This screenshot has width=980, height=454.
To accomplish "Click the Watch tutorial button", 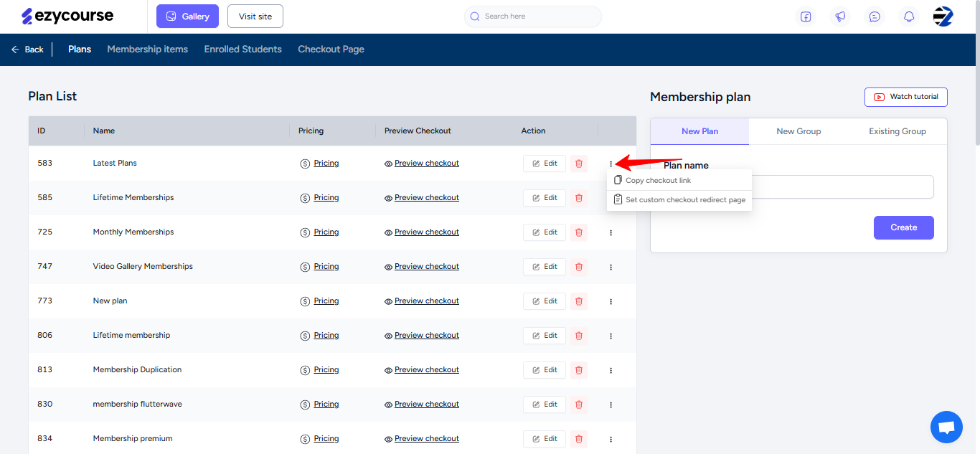I will (x=906, y=97).
